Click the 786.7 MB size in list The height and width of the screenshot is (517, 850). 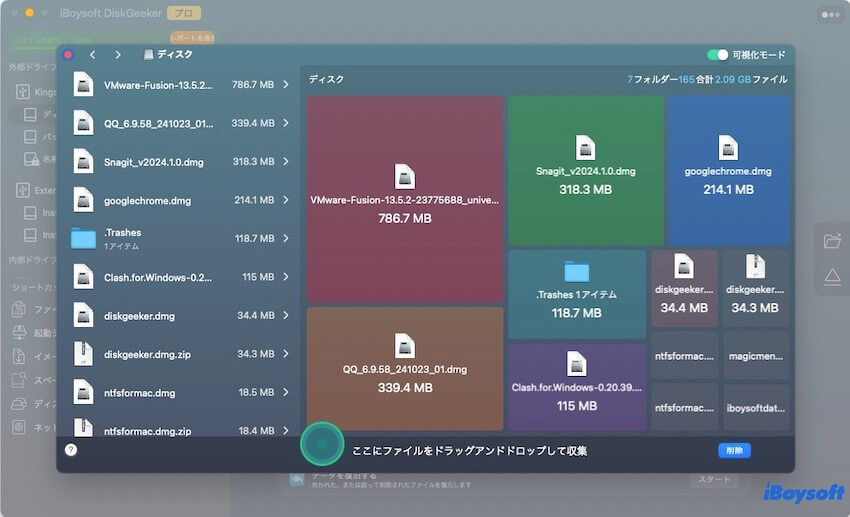point(253,85)
